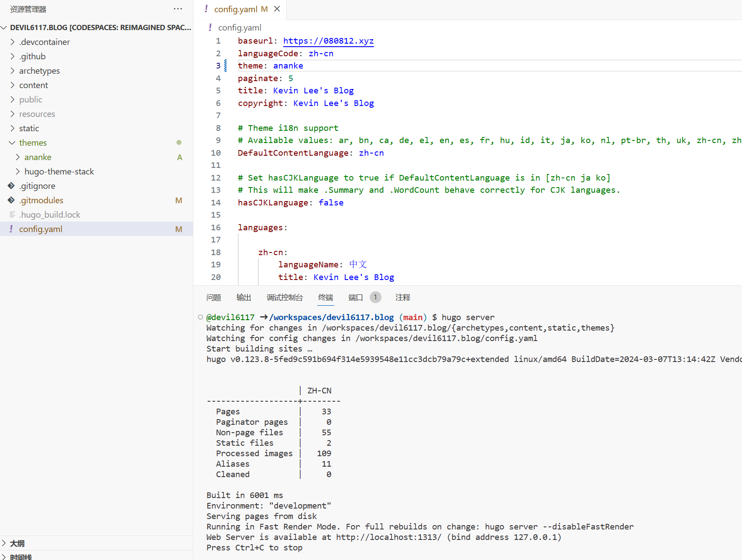
Task: Close the config.yaml editor tab
Action: (x=277, y=9)
